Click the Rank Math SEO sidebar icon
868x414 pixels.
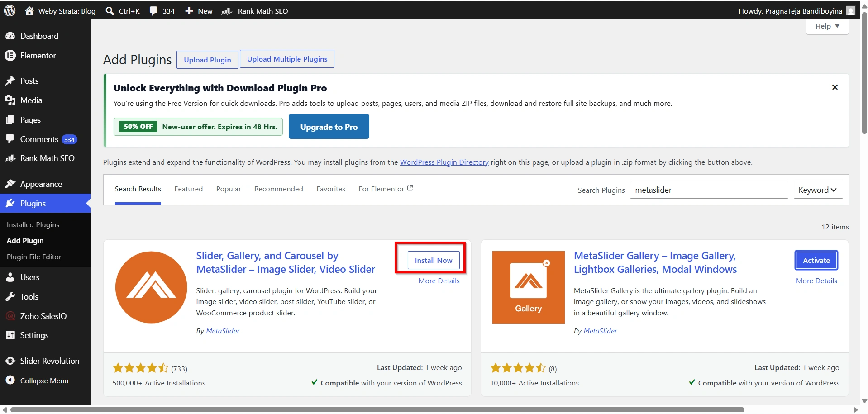(x=10, y=158)
